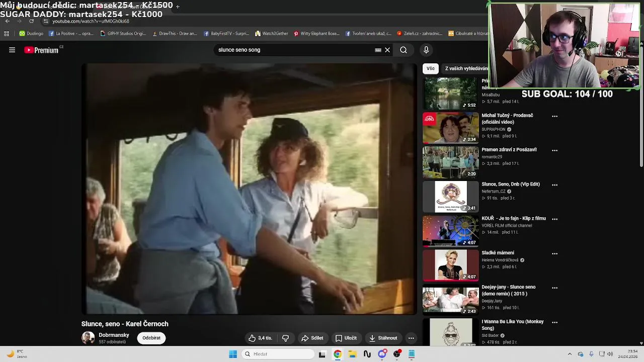Open File Explorer from the taskbar

click(353, 354)
